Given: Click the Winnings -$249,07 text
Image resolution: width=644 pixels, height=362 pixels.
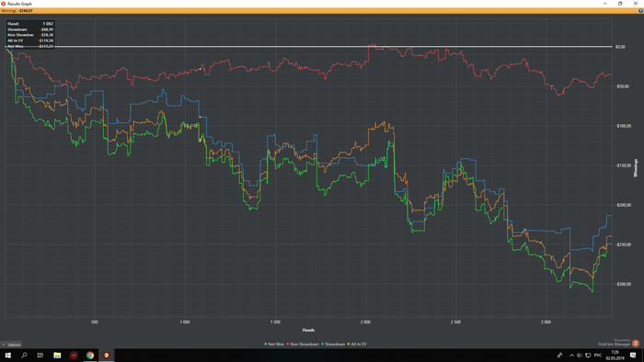Looking at the screenshot, I should [17, 11].
